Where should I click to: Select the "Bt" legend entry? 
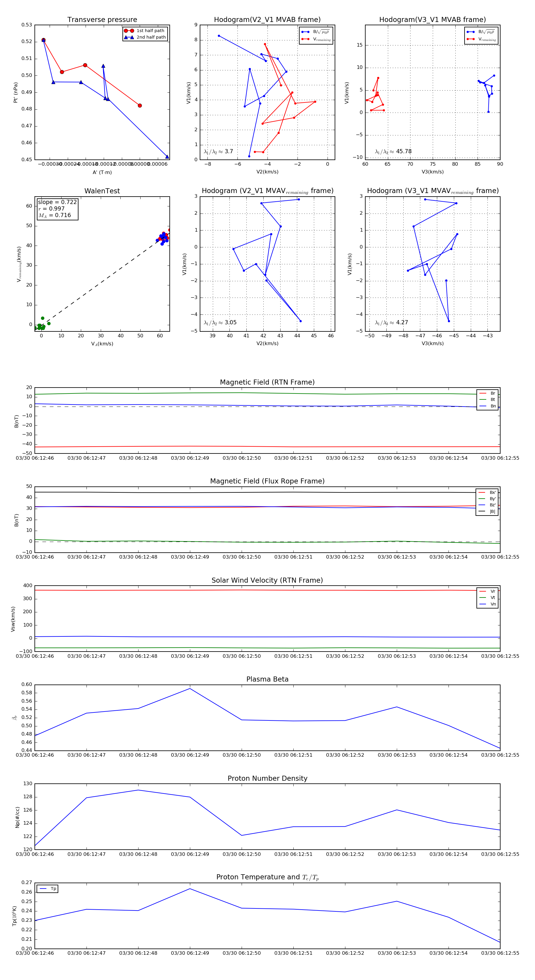click(x=487, y=399)
